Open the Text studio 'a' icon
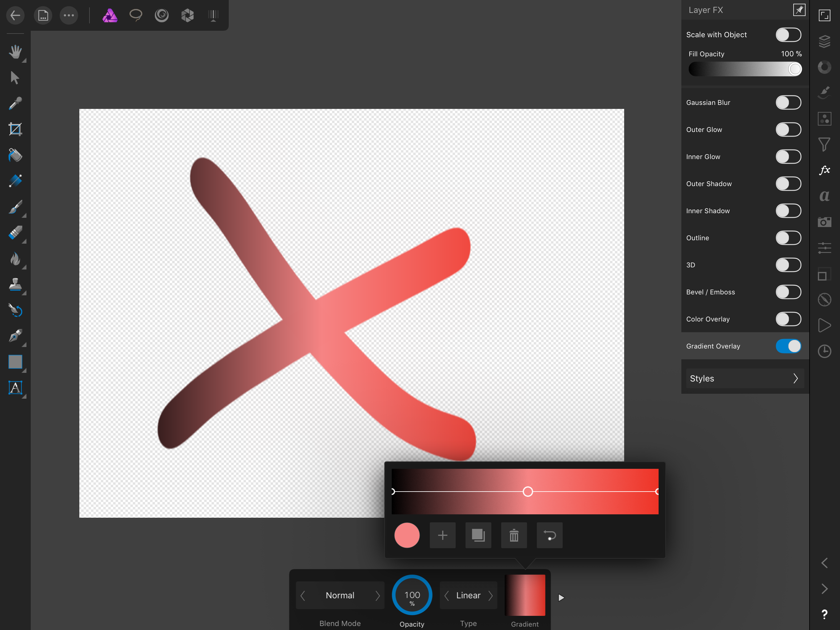Viewport: 840px width, 630px height. click(824, 196)
